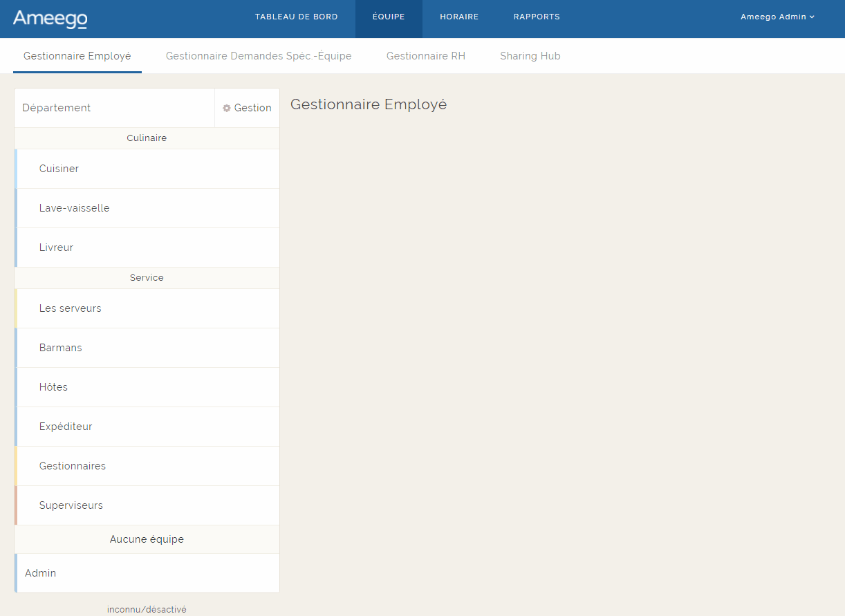This screenshot has height=616, width=845.
Task: Click the Gestion gear icon
Action: [x=227, y=109]
